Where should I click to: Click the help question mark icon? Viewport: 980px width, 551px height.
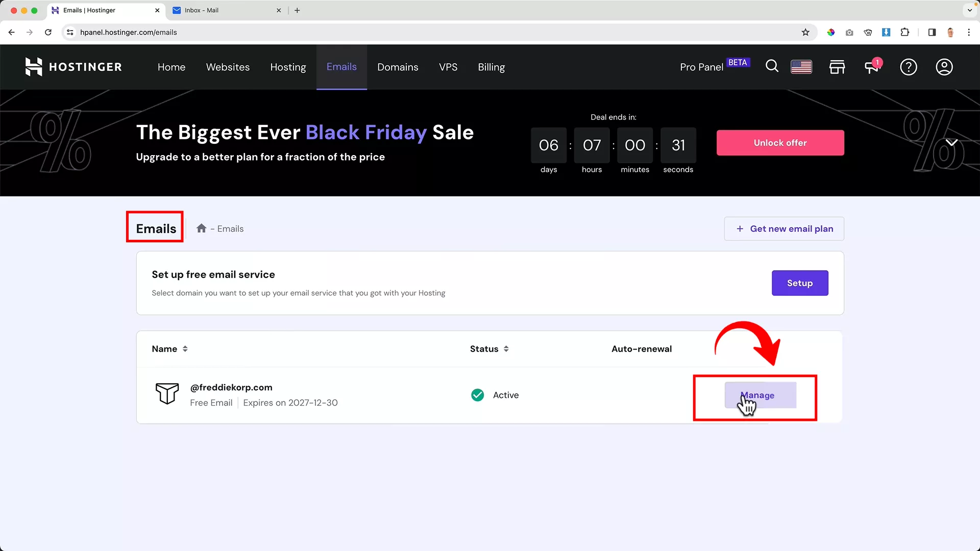[x=909, y=67]
